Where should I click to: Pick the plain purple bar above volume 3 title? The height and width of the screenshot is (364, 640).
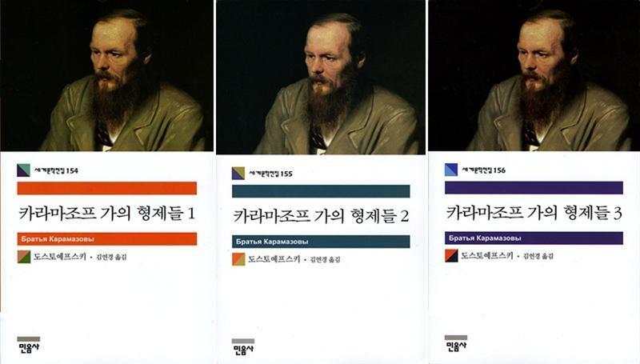click(x=534, y=188)
